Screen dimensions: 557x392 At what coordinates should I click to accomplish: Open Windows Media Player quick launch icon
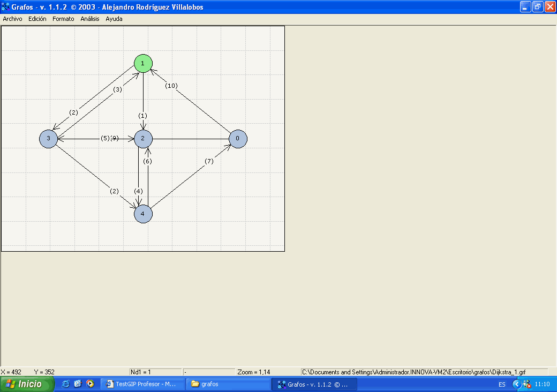point(90,384)
